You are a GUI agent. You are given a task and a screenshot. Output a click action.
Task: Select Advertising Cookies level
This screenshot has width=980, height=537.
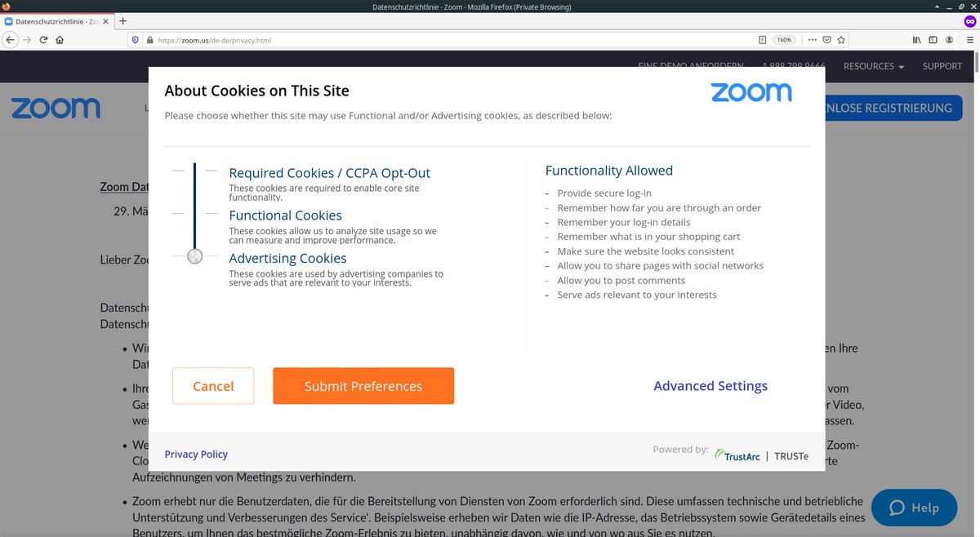click(287, 258)
